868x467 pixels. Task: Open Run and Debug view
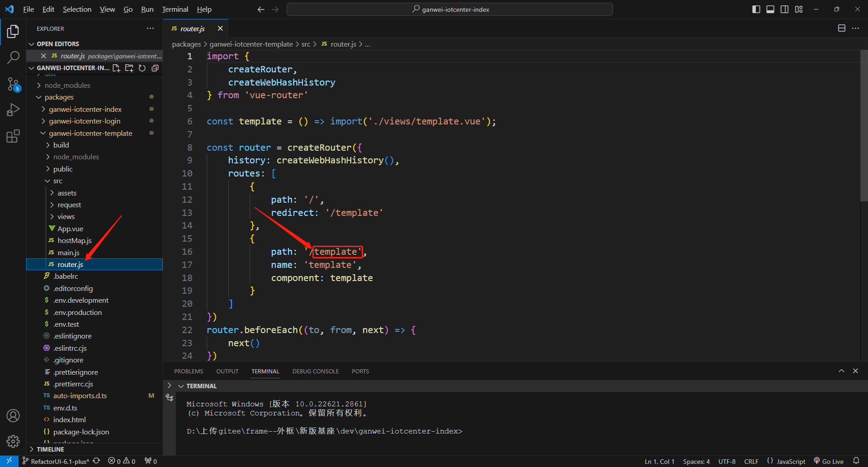point(13,110)
